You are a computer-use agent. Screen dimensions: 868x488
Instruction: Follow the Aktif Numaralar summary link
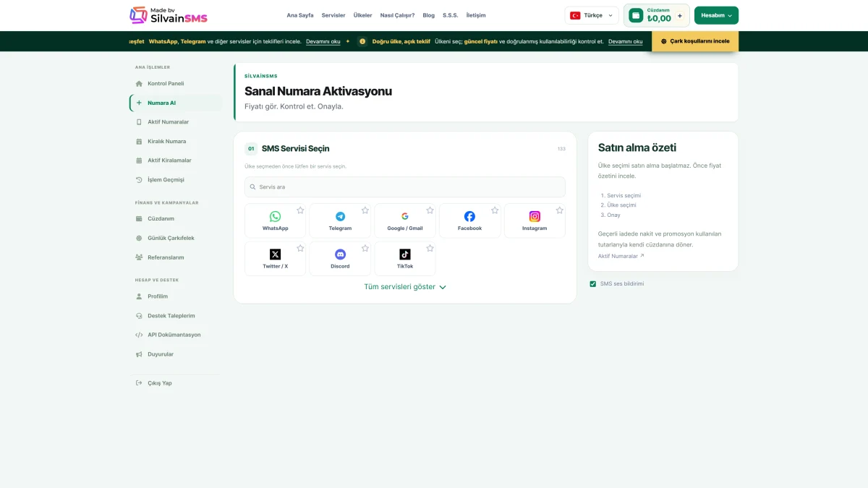[x=621, y=256]
